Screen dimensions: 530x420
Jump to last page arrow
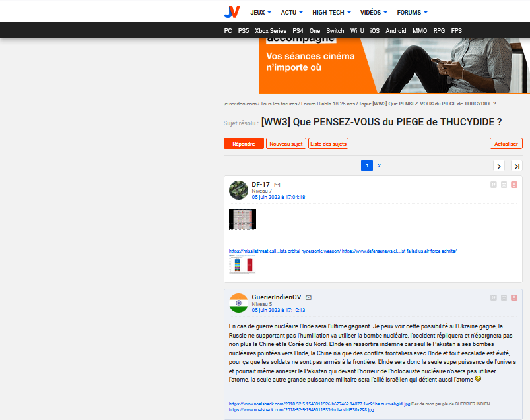[517, 165]
